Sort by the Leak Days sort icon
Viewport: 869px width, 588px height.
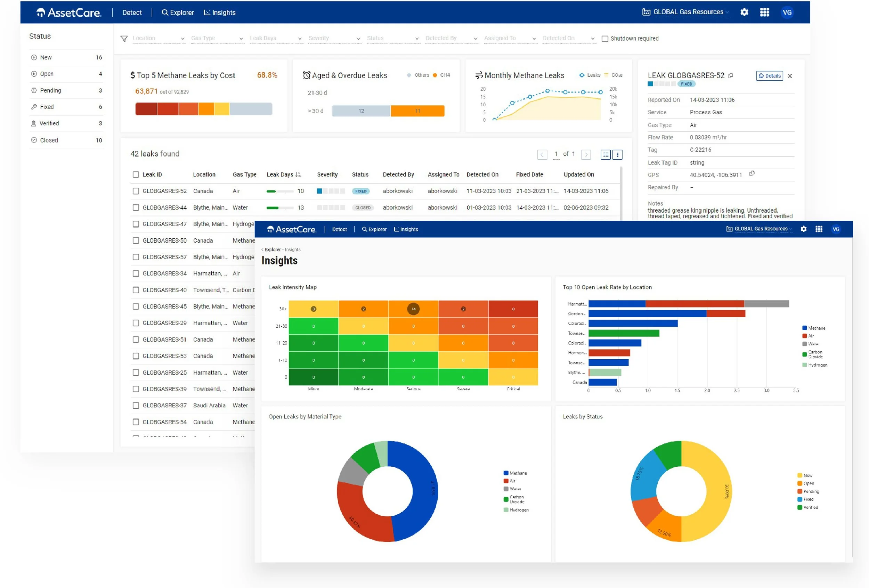[298, 174]
